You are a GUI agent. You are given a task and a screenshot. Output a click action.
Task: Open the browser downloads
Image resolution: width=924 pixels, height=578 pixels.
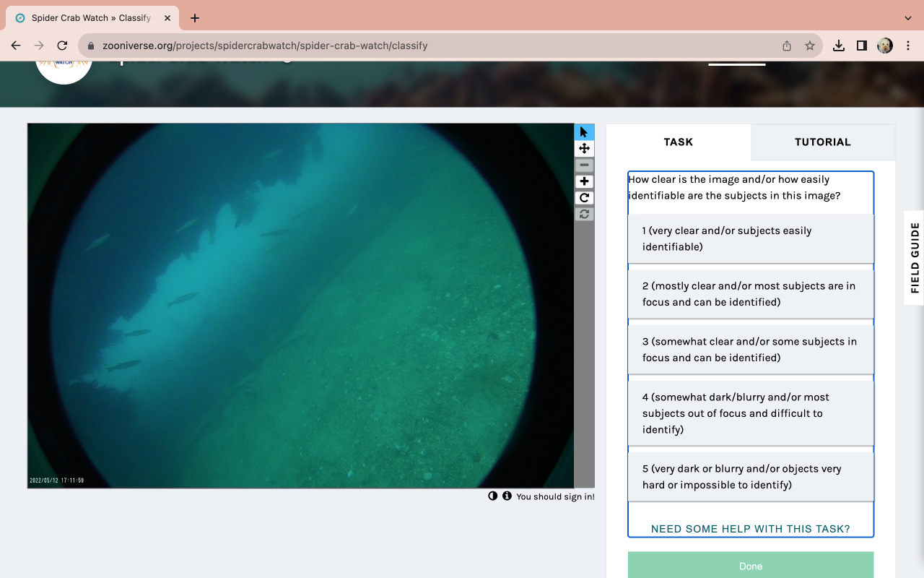click(x=839, y=46)
